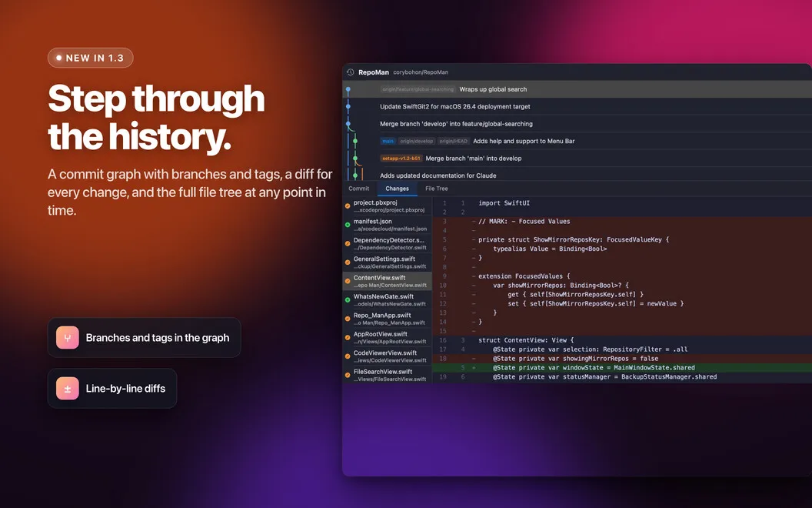The width and height of the screenshot is (812, 508).
Task: Click the 'origin/HEAD' ref label
Action: coord(453,141)
